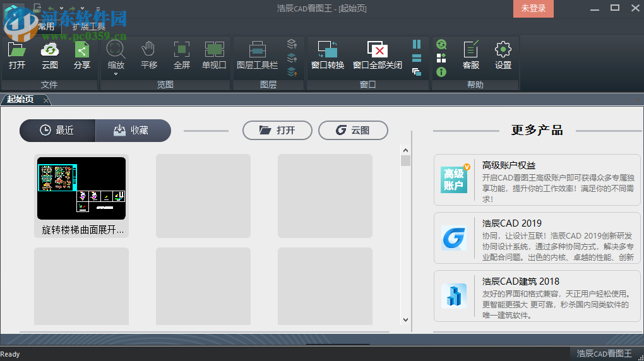Open the undo history dropdown arrow
The image size is (644, 361).
coord(62,8)
